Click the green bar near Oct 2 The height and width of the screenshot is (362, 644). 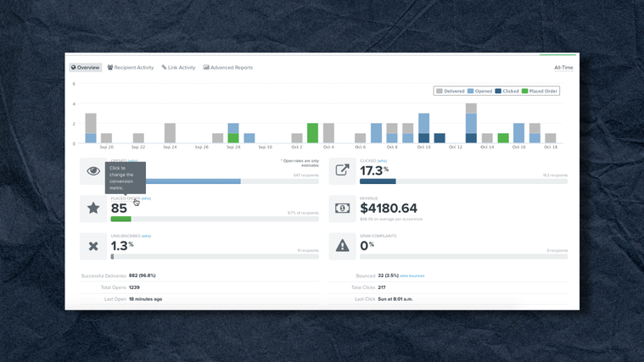tap(312, 133)
